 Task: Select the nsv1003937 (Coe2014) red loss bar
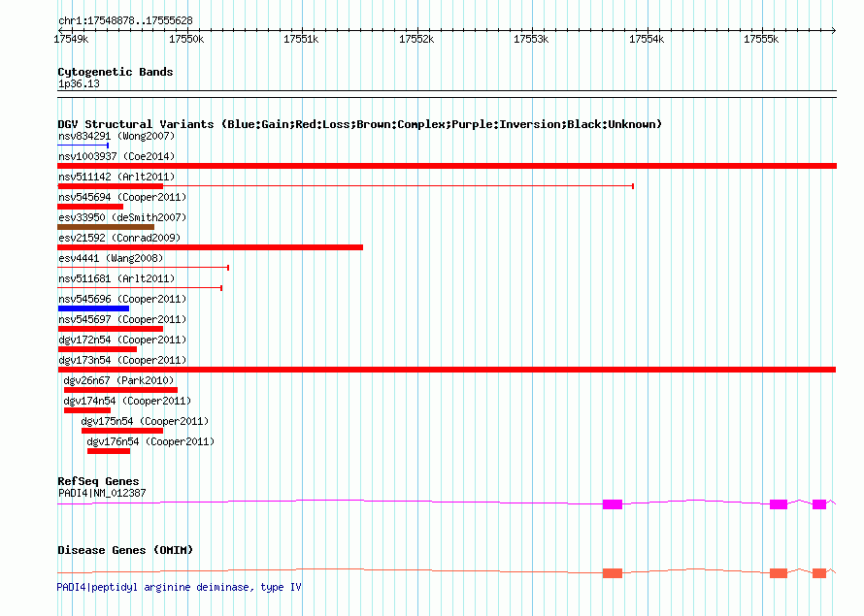[447, 166]
